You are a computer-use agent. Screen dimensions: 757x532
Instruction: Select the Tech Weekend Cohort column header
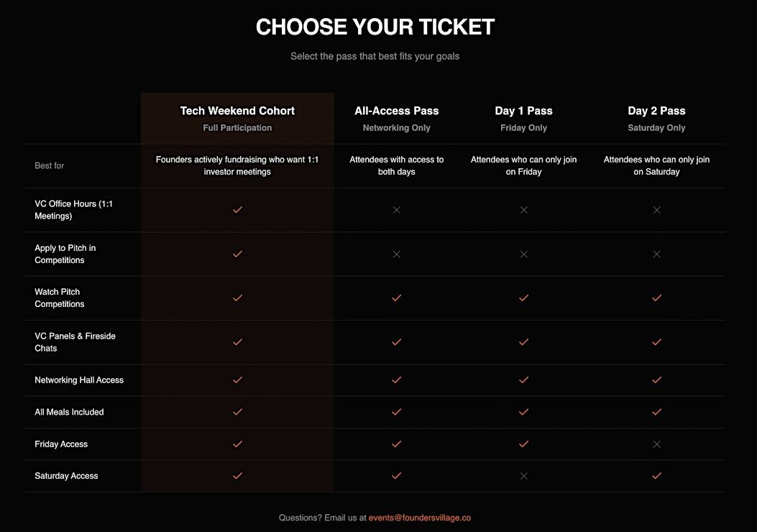237,111
